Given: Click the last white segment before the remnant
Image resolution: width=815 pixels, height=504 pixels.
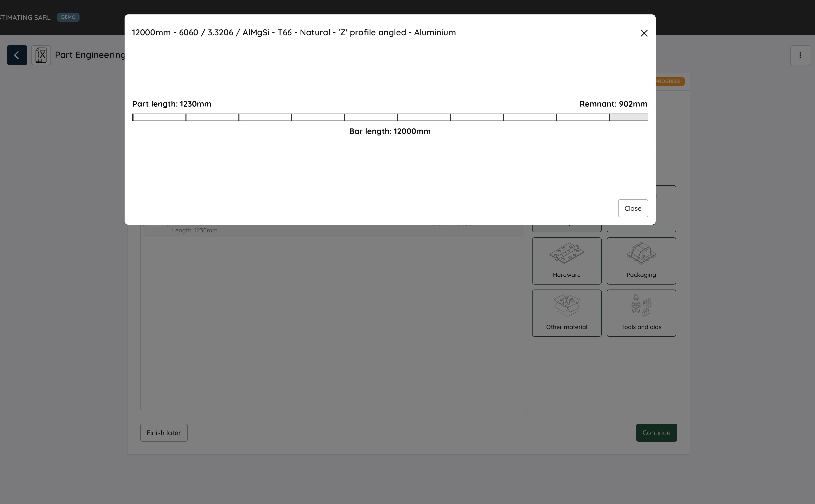Looking at the screenshot, I should 583,117.
